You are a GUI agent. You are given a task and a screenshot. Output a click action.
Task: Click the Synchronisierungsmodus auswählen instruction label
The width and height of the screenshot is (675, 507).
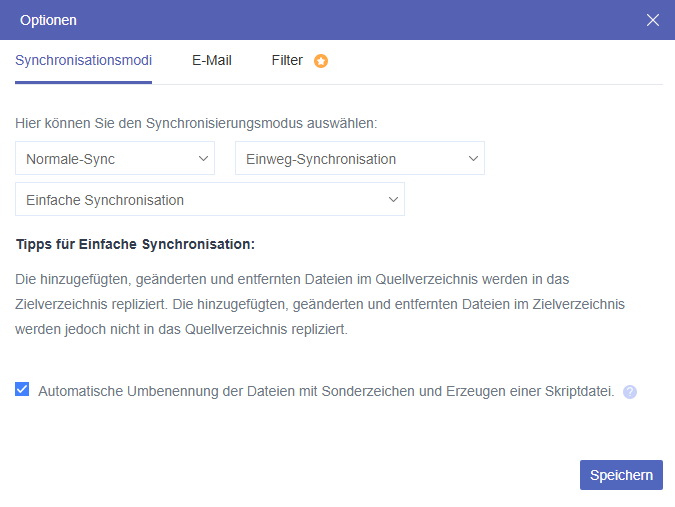tap(196, 124)
